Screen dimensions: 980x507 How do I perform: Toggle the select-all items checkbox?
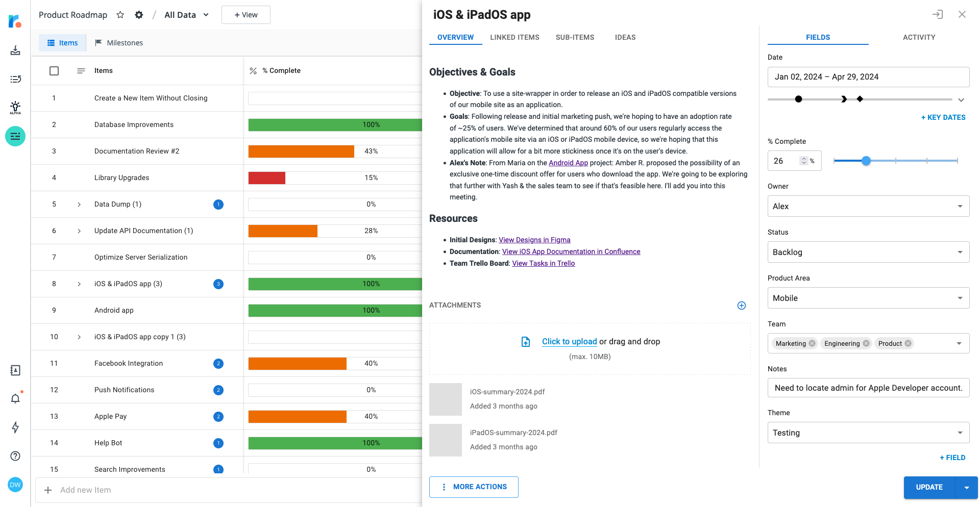[54, 71]
